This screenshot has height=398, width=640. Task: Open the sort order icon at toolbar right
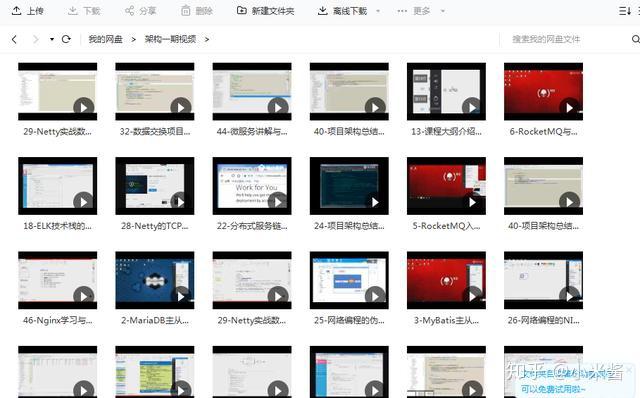[x=625, y=11]
